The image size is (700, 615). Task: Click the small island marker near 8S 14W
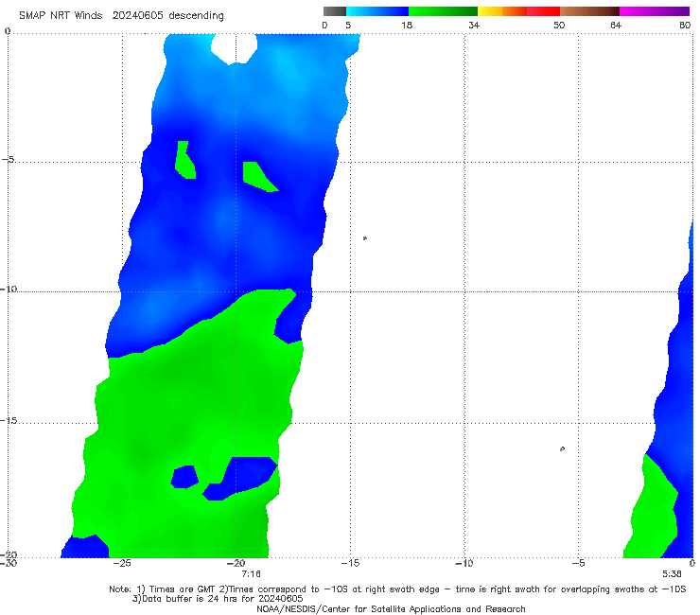coord(365,238)
